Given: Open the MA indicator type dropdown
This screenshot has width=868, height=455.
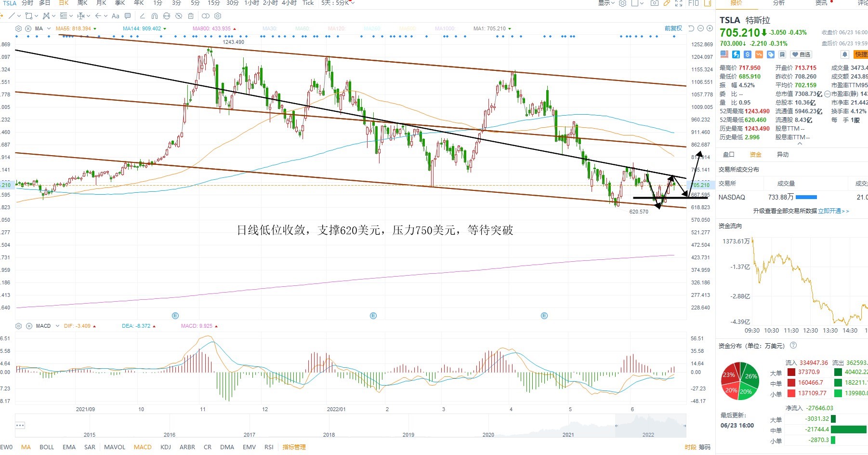Looking at the screenshot, I should [x=49, y=28].
